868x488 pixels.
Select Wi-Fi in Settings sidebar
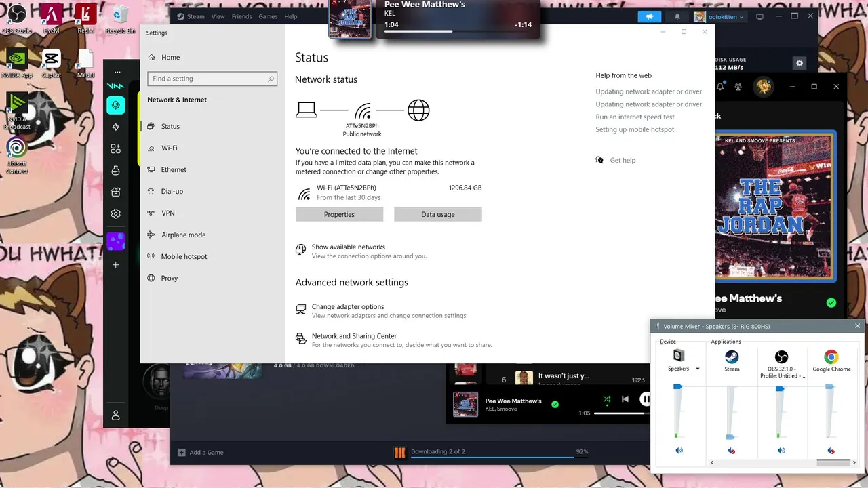[212, 148]
